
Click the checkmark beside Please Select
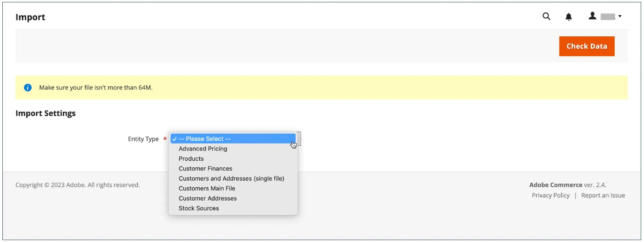[175, 138]
